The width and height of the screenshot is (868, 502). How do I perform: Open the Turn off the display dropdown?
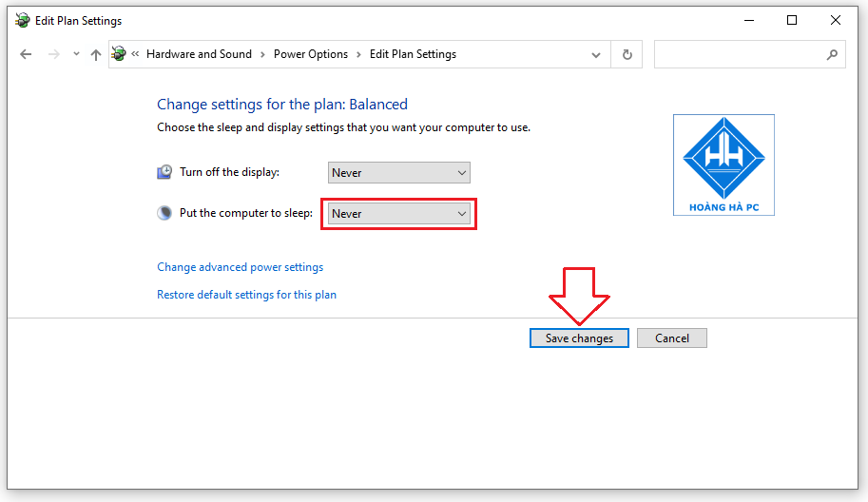tap(398, 173)
